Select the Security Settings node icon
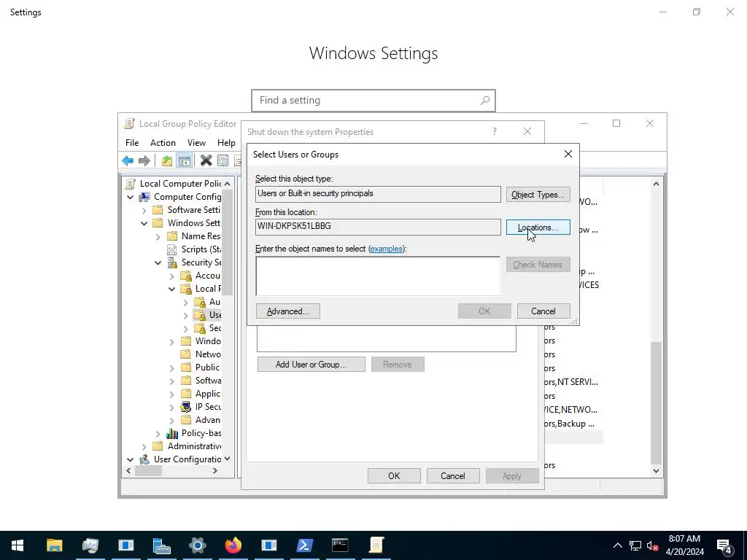The image size is (747, 560). pos(172,262)
